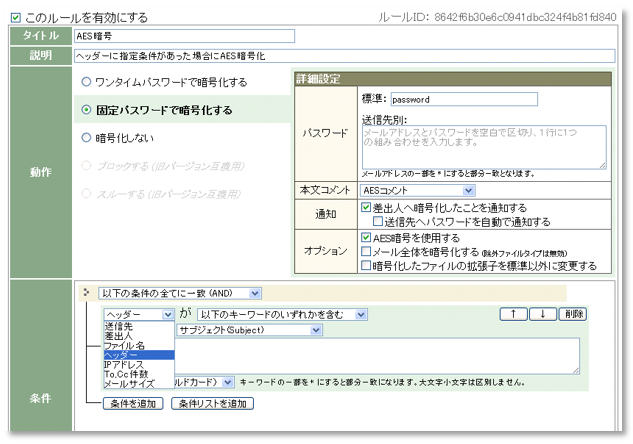
Task: Select 固定パスワードで暗号化する radio button
Action: click(86, 110)
